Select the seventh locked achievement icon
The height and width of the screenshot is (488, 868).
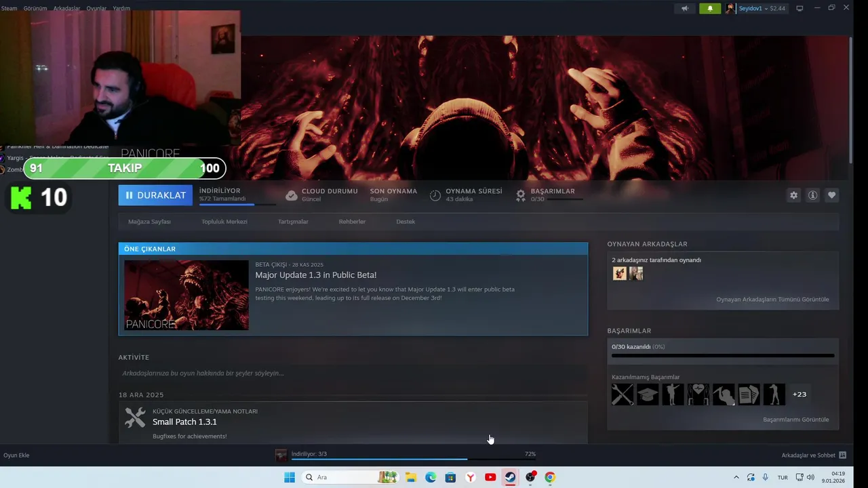(x=774, y=394)
